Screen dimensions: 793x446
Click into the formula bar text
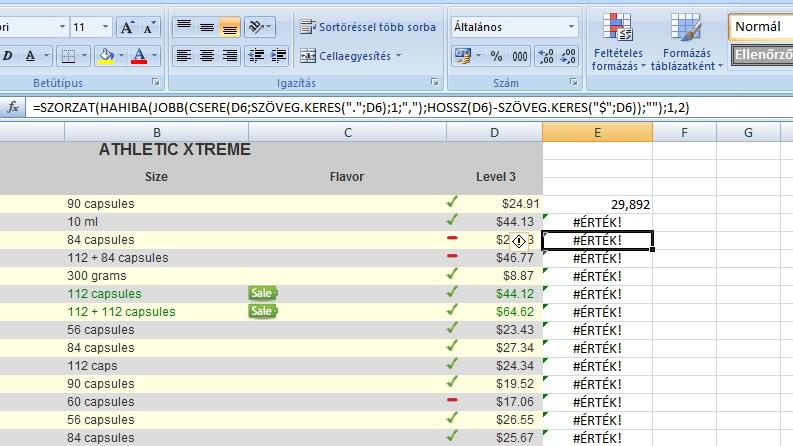361,107
